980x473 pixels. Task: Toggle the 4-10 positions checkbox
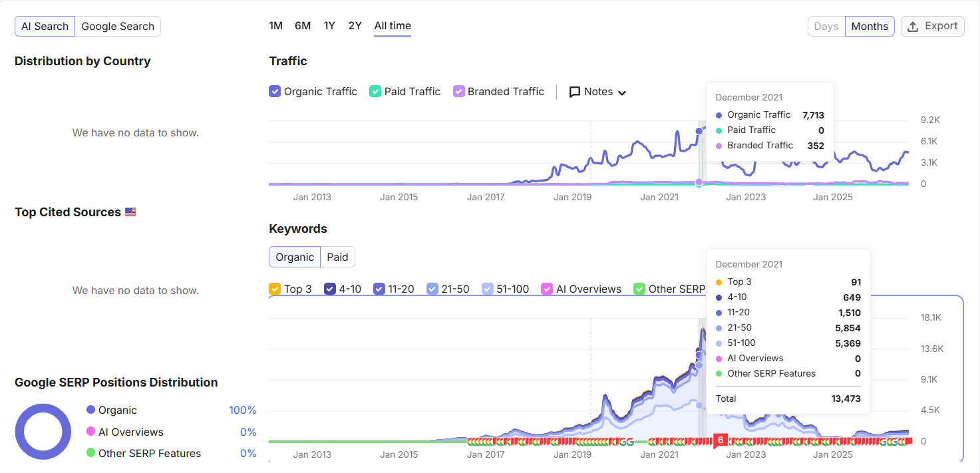pos(329,289)
